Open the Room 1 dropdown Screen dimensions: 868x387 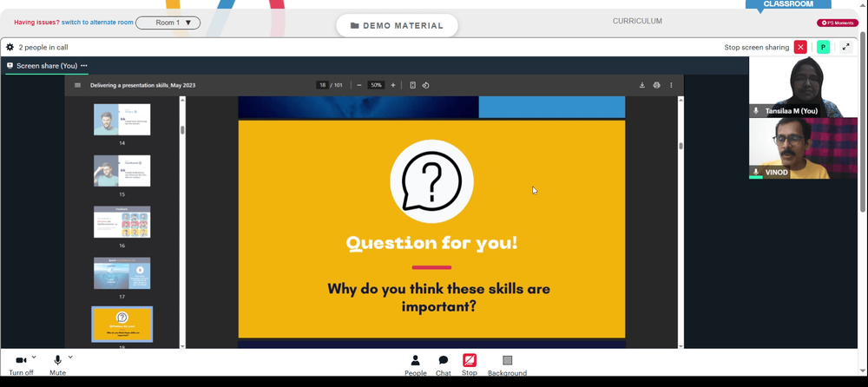(168, 23)
